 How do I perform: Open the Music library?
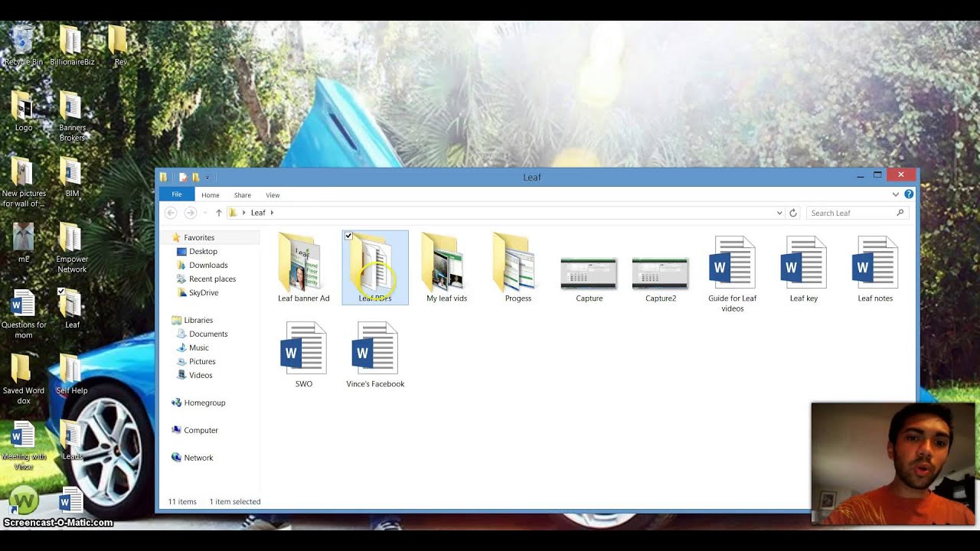pos(198,348)
